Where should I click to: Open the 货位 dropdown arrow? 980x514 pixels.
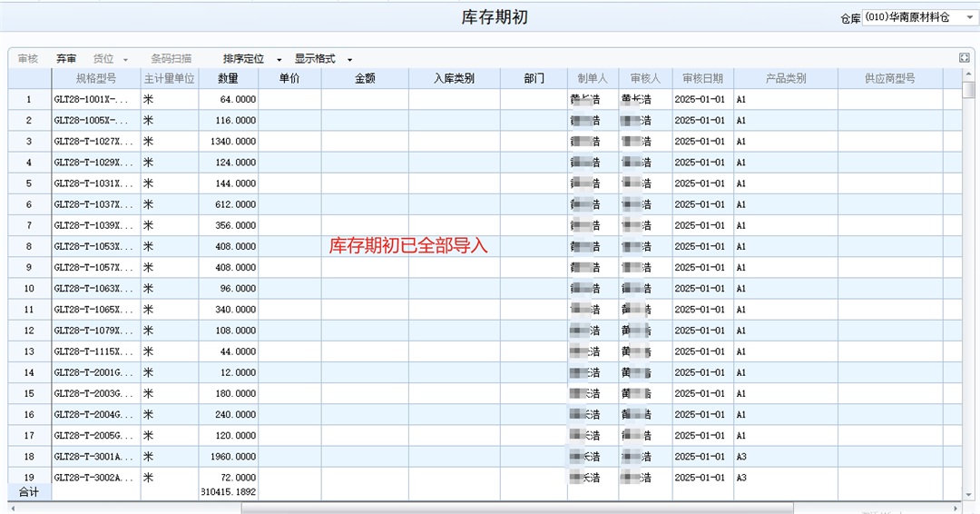point(125,60)
